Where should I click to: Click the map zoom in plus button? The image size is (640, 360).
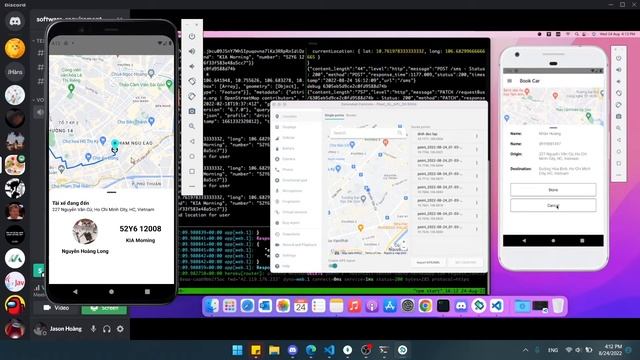pyautogui.click(x=404, y=242)
